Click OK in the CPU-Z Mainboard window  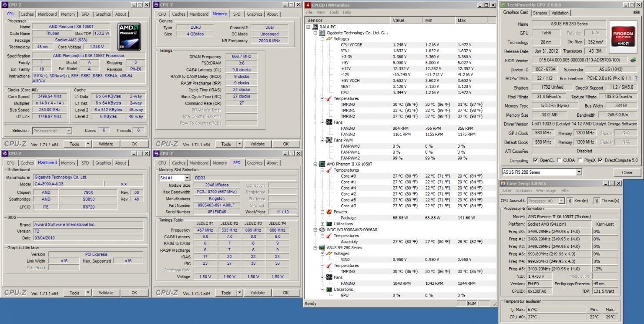click(x=134, y=293)
